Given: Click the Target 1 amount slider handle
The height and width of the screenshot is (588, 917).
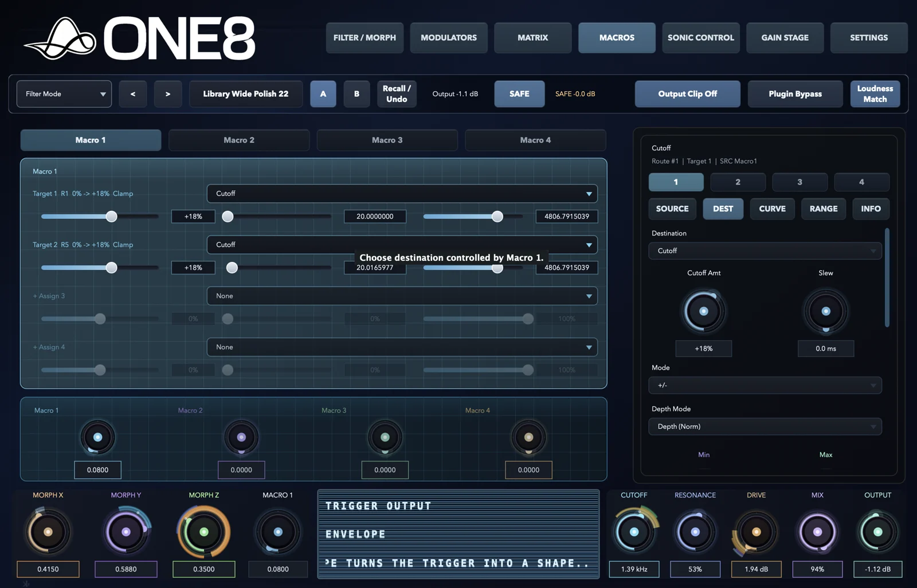Looking at the screenshot, I should pyautogui.click(x=112, y=217).
